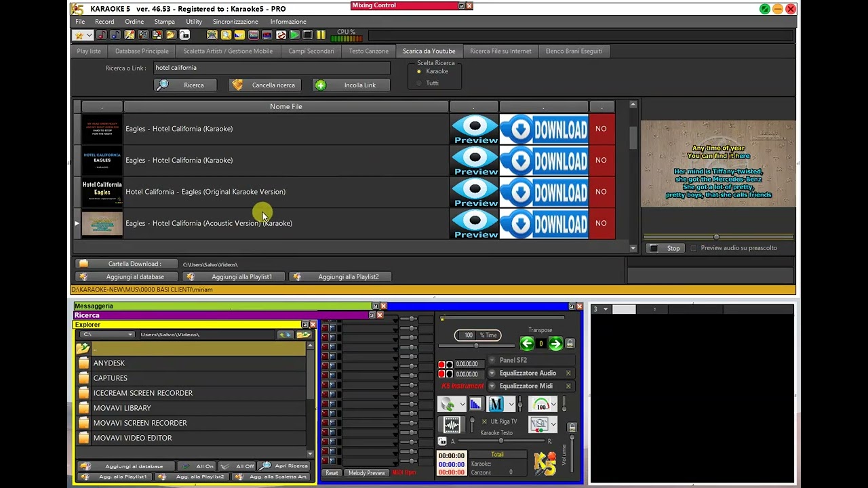This screenshot has width=868, height=488.
Task: Preview the Original Karaoke Version result
Action: (475, 192)
